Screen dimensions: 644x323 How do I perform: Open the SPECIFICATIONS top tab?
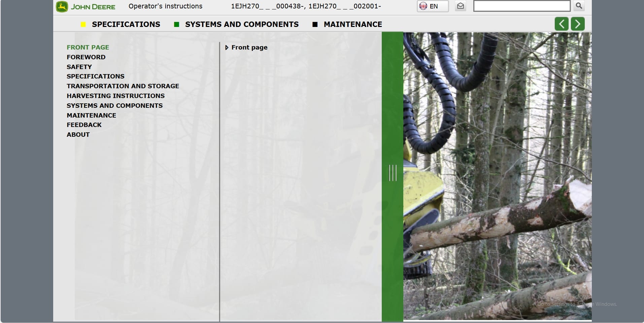[126, 24]
